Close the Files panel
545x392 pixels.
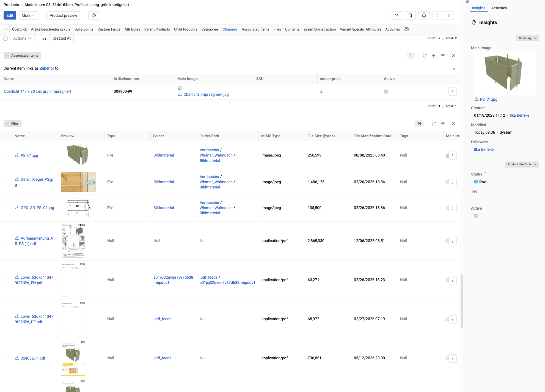(453, 124)
